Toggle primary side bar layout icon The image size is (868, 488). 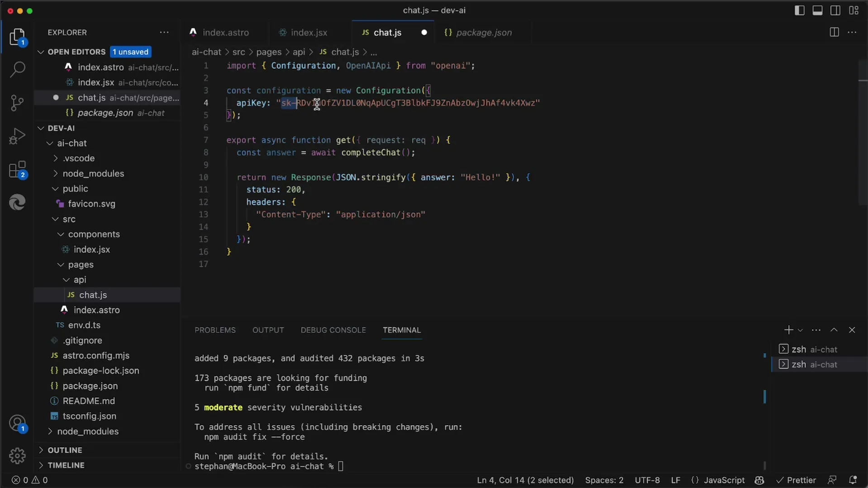799,10
